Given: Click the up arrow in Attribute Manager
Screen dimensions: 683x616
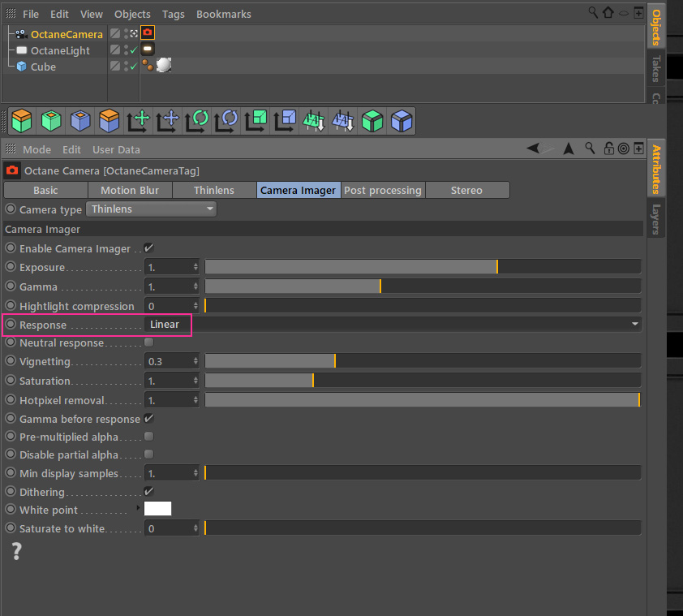Looking at the screenshot, I should coord(569,149).
